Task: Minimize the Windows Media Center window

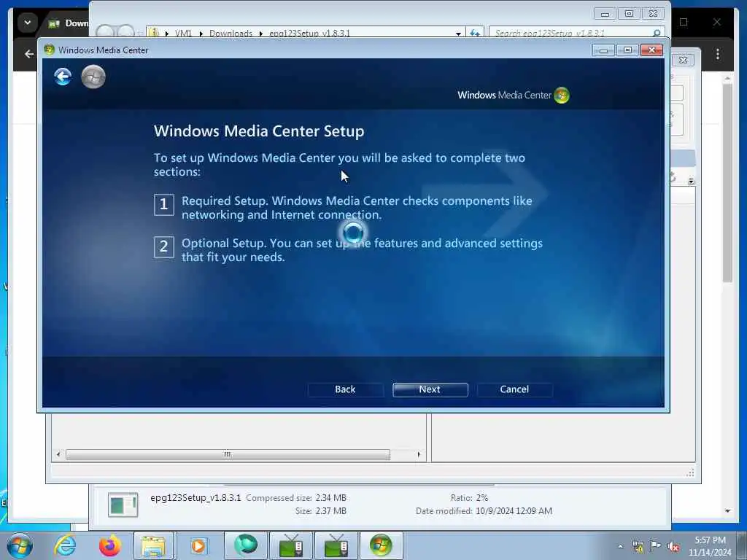Action: tap(603, 50)
